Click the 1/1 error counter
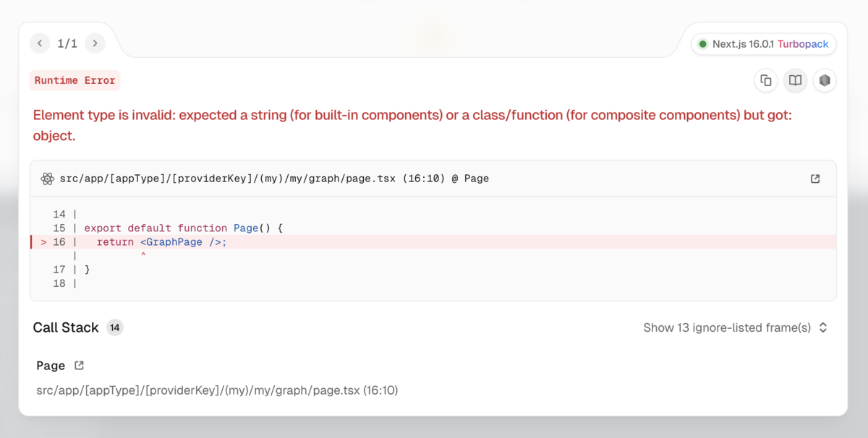 pyautogui.click(x=67, y=43)
